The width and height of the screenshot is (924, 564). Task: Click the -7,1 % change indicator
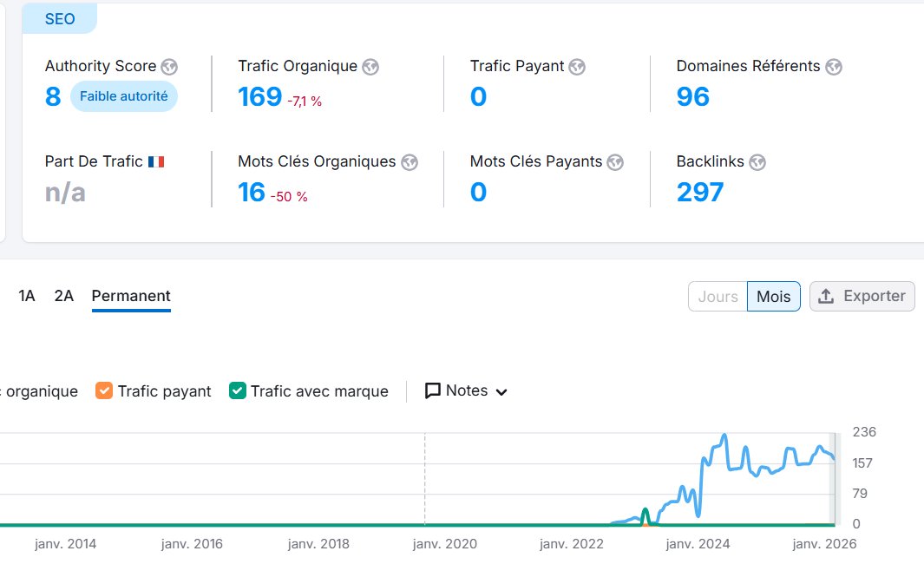305,102
